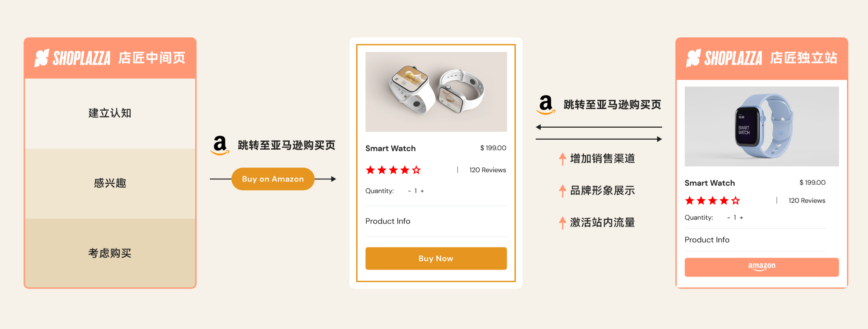The image size is (868, 329).
Task: Click the amazon button in right card
Action: coord(761,267)
